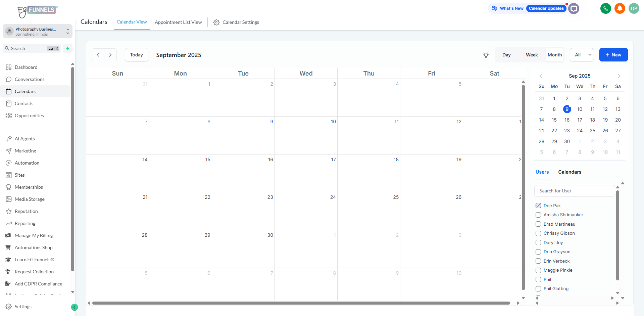The height and width of the screenshot is (316, 644).
Task: Collapse sidebar with green arrow icon
Action: tap(75, 307)
